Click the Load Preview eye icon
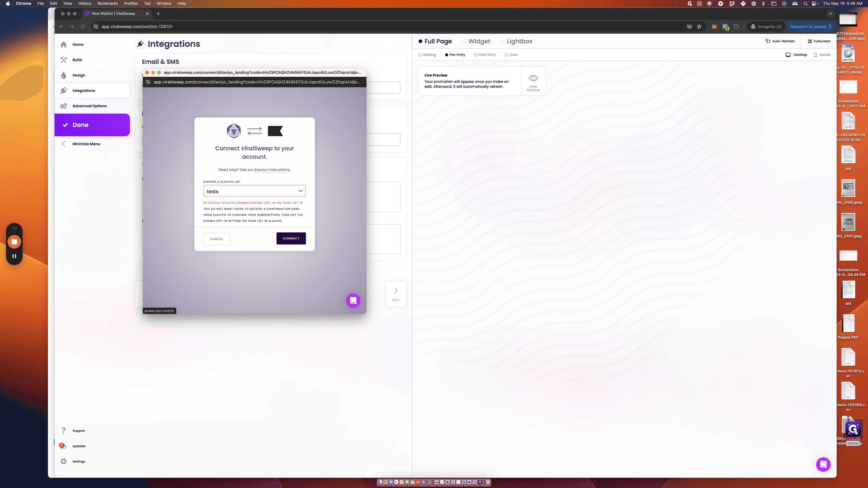 pyautogui.click(x=533, y=78)
